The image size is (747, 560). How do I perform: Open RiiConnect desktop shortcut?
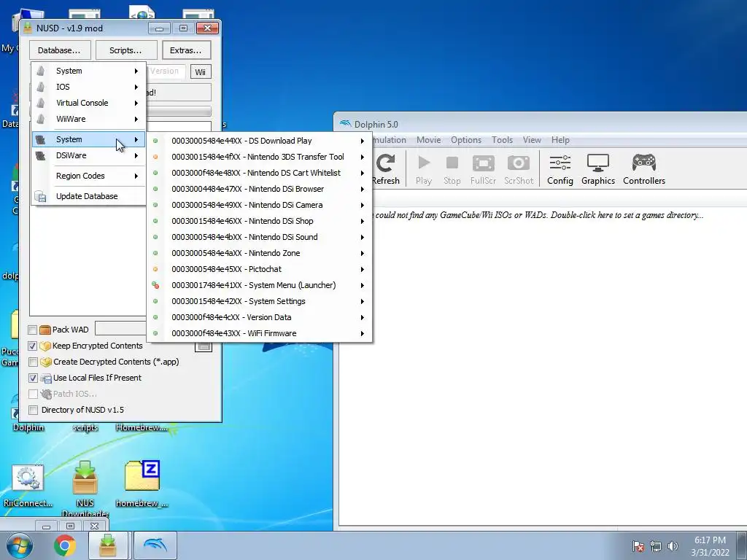(28, 485)
